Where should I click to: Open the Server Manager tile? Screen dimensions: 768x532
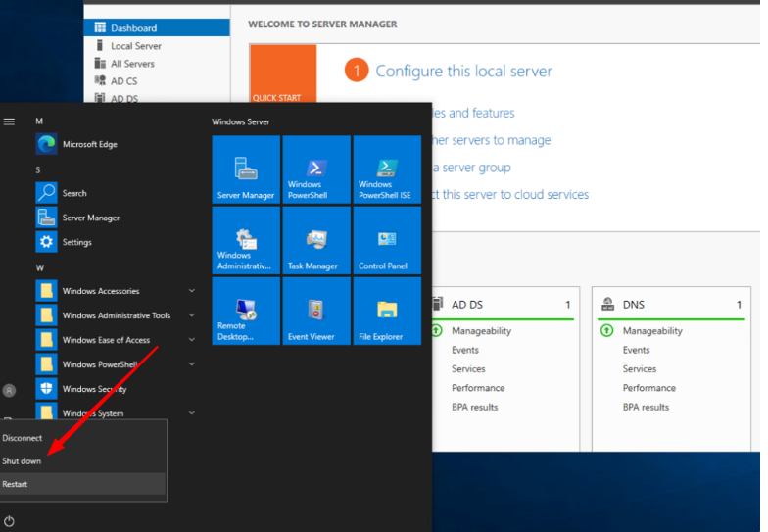coord(246,169)
